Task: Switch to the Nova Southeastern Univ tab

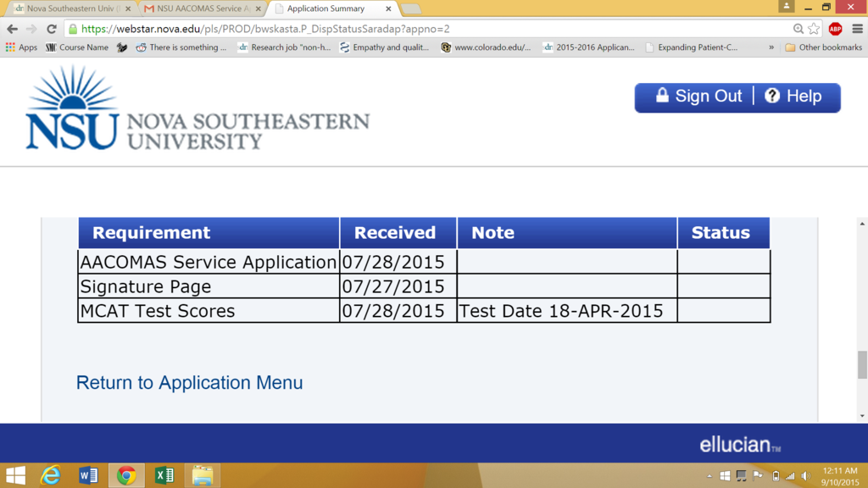Action: pyautogui.click(x=70, y=8)
